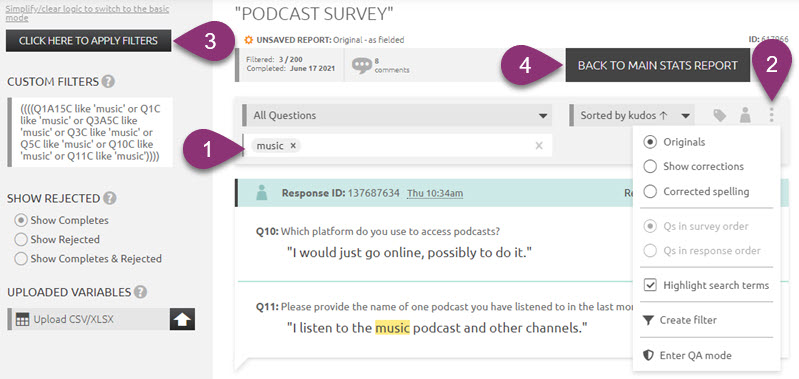Click the funnel icon beside Create filter

[648, 320]
